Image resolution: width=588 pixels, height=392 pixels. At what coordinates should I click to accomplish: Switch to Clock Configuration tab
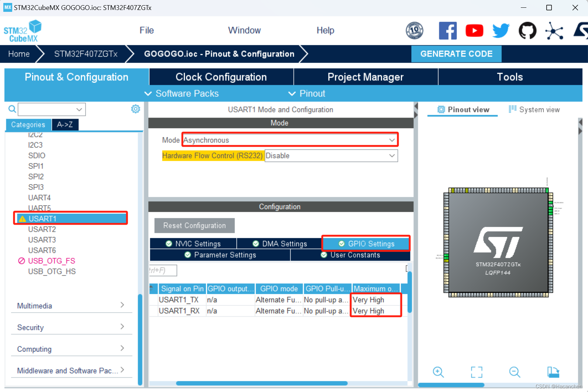click(x=221, y=77)
